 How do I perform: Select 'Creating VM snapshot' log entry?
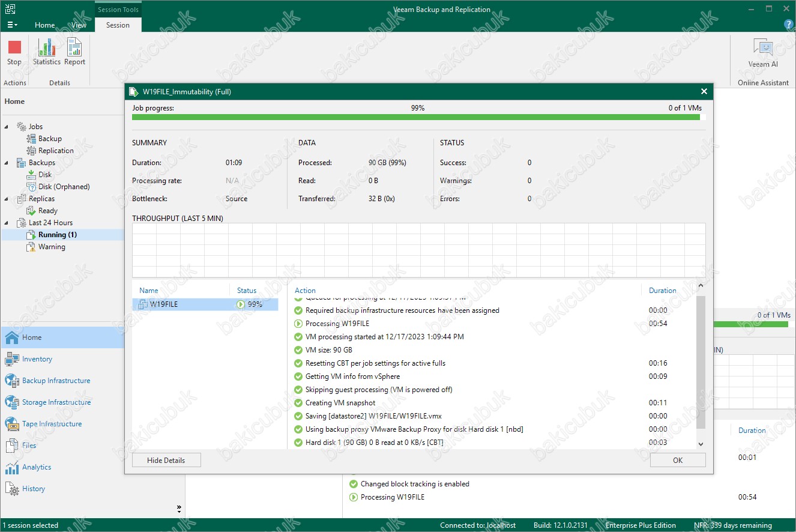[340, 403]
